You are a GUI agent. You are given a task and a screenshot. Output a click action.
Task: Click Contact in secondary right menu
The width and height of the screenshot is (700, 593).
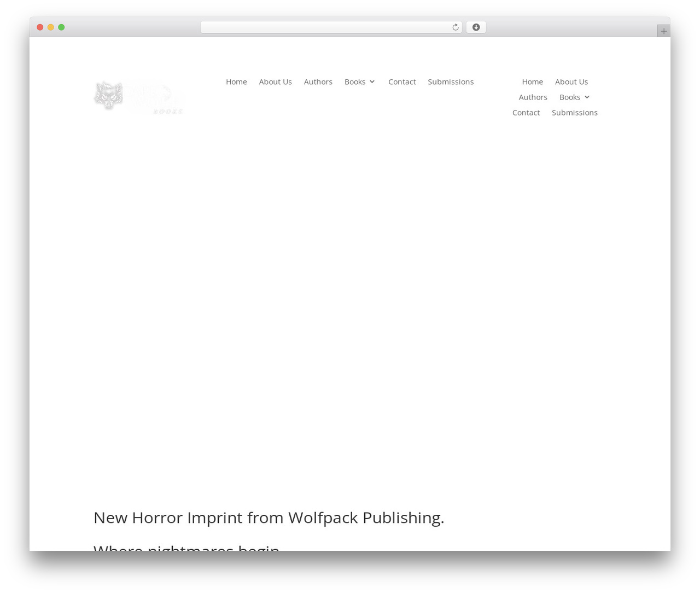pos(526,112)
